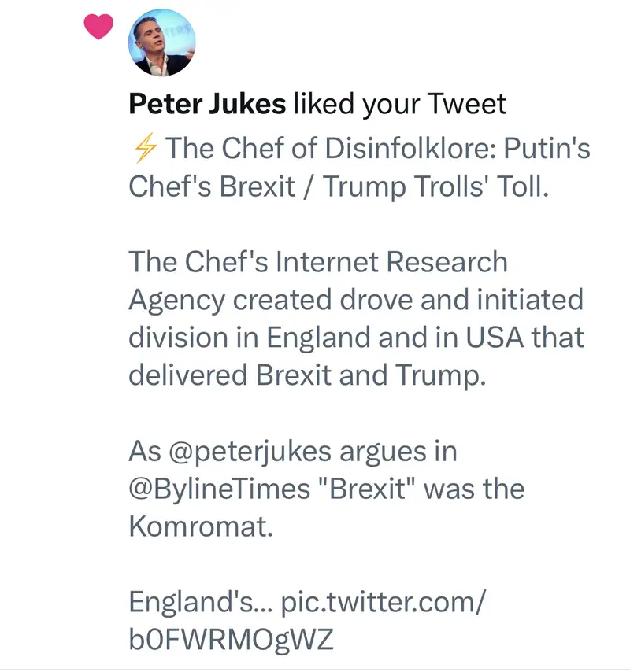
Task: Click the word 'Komromat.'
Action: [200, 526]
